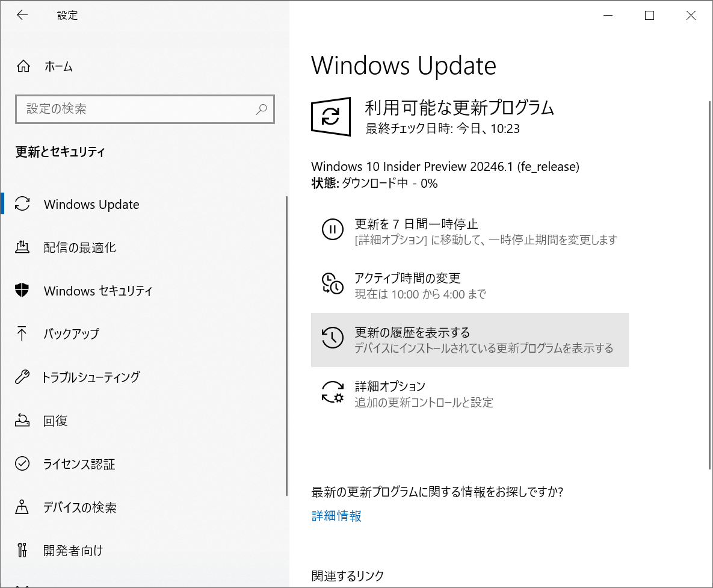Click the ホーム house icon
The image size is (713, 588).
pyautogui.click(x=23, y=66)
